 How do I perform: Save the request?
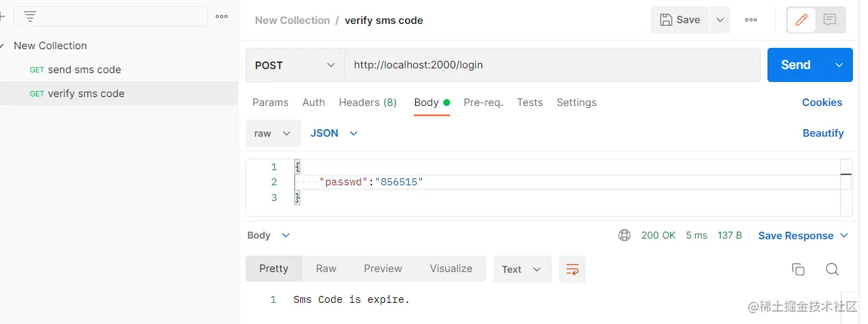[x=680, y=20]
